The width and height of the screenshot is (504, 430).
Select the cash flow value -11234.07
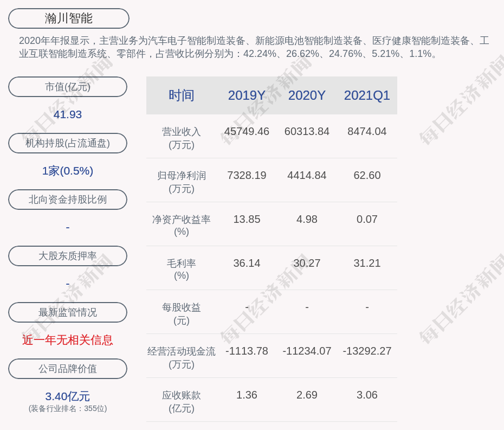(x=307, y=351)
